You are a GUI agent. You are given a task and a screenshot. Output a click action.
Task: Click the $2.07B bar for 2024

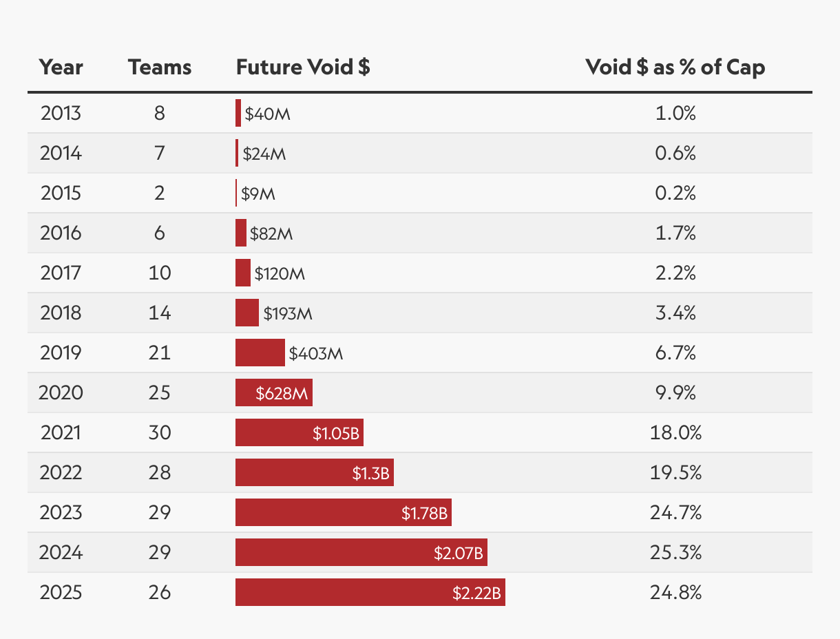click(x=361, y=552)
